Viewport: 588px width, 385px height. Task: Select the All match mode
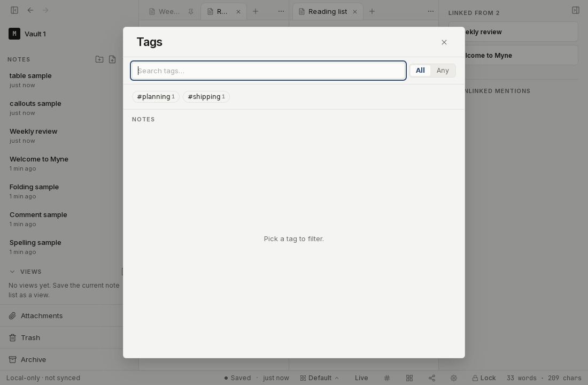click(420, 71)
